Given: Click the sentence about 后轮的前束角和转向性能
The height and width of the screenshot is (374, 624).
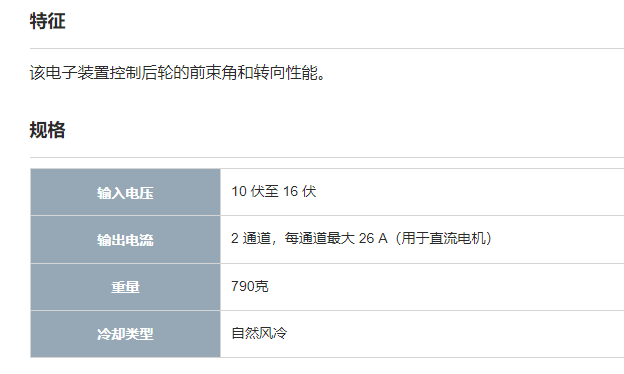Looking at the screenshot, I should [177, 73].
